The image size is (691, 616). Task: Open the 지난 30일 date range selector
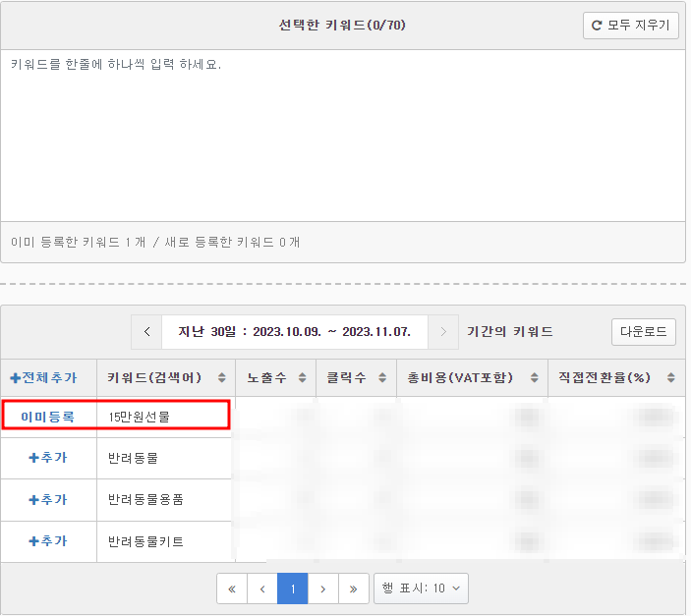tap(294, 332)
